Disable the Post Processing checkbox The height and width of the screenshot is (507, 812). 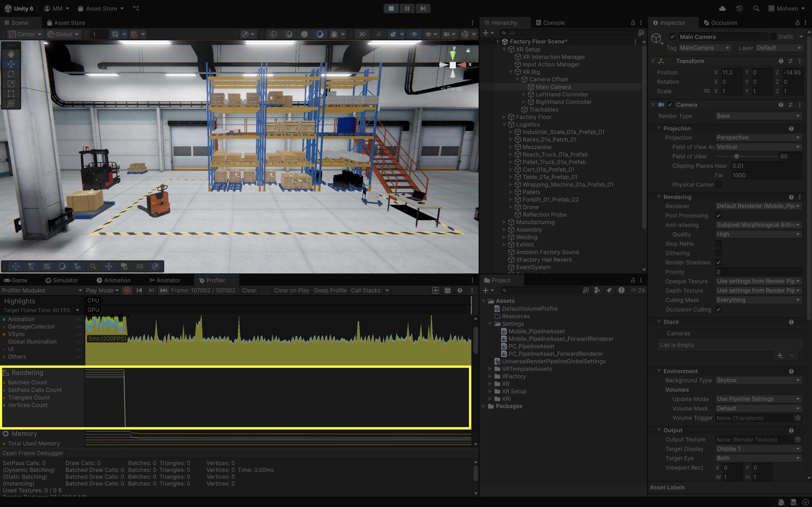coord(718,216)
